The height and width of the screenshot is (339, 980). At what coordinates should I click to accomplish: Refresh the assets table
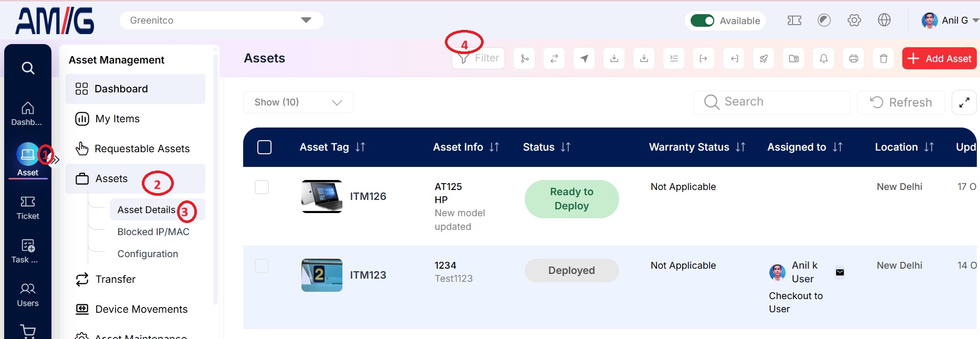tap(901, 102)
